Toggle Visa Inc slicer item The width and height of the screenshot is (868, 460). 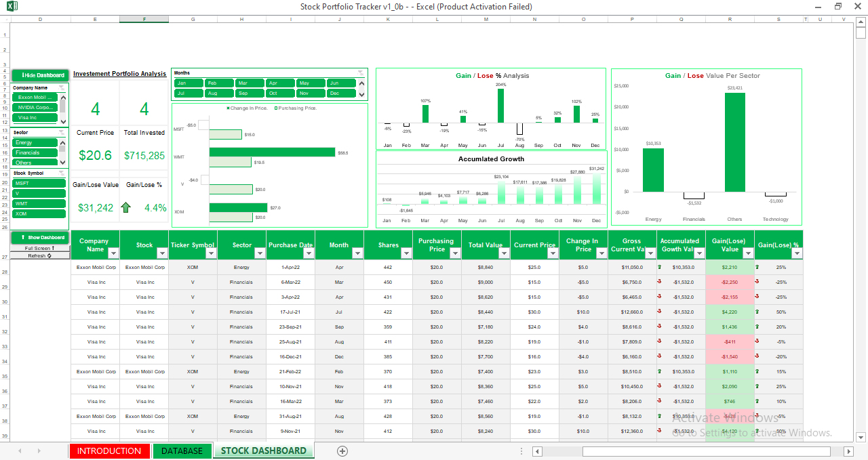click(x=35, y=117)
